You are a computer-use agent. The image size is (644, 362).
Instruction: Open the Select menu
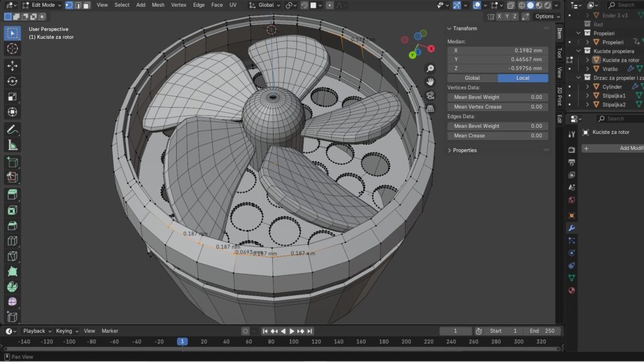click(121, 5)
